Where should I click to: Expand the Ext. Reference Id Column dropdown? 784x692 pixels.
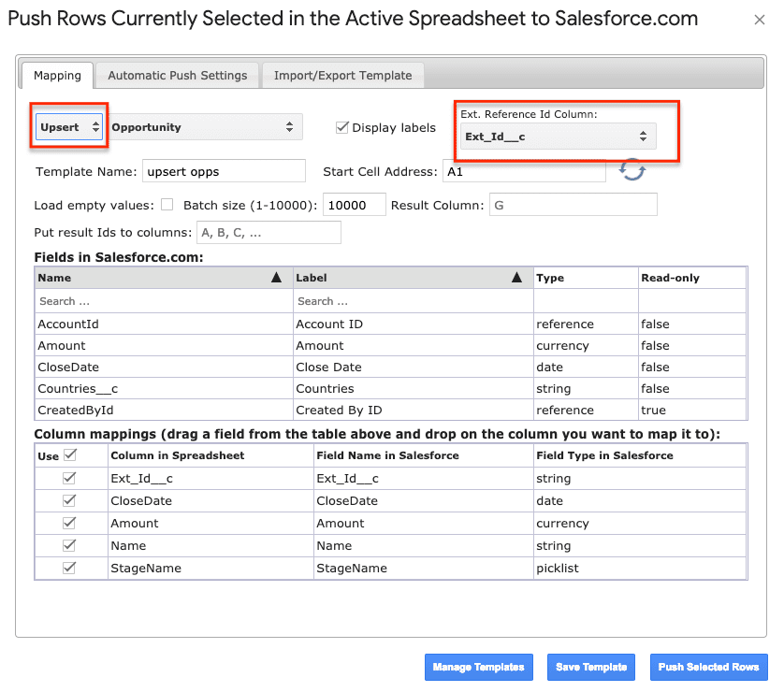pyautogui.click(x=556, y=137)
